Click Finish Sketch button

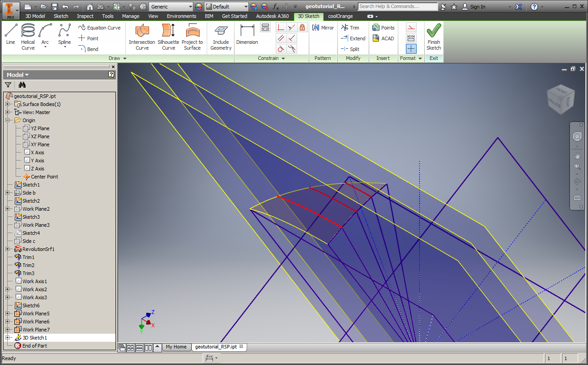coord(434,37)
